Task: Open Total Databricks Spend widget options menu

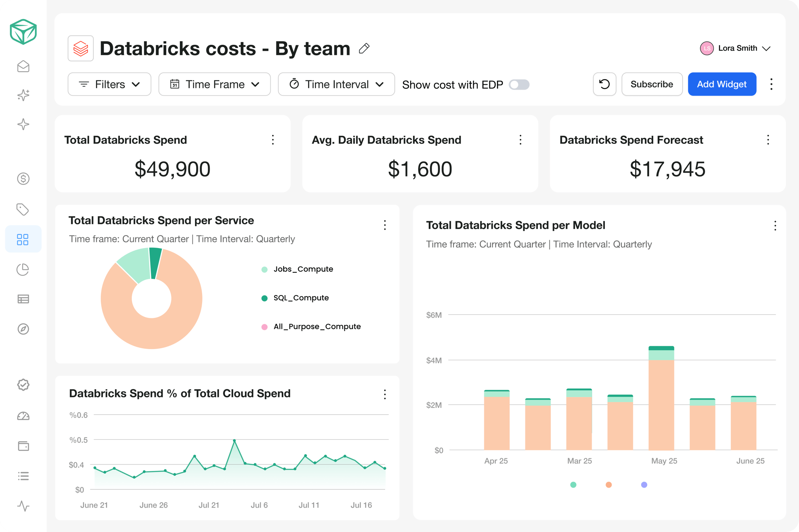Action: 273,140
